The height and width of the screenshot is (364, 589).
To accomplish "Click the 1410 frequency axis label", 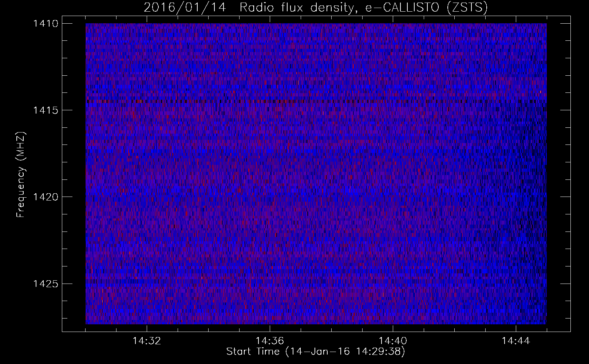I will click(46, 24).
